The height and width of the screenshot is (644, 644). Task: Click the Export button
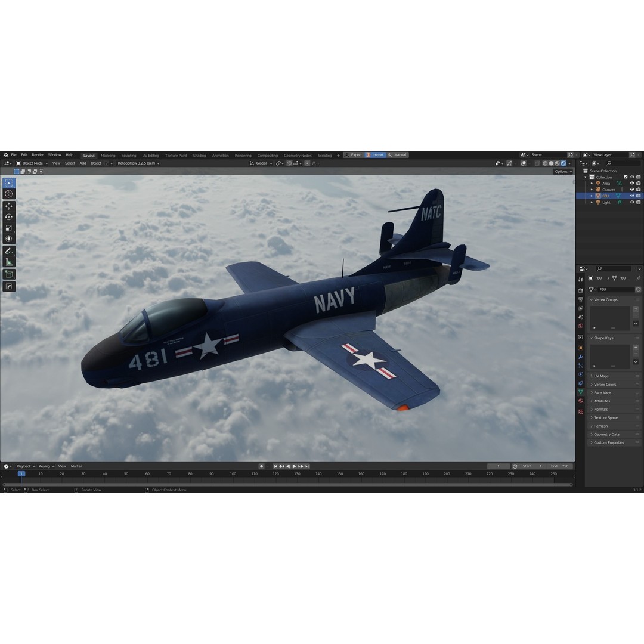354,155
